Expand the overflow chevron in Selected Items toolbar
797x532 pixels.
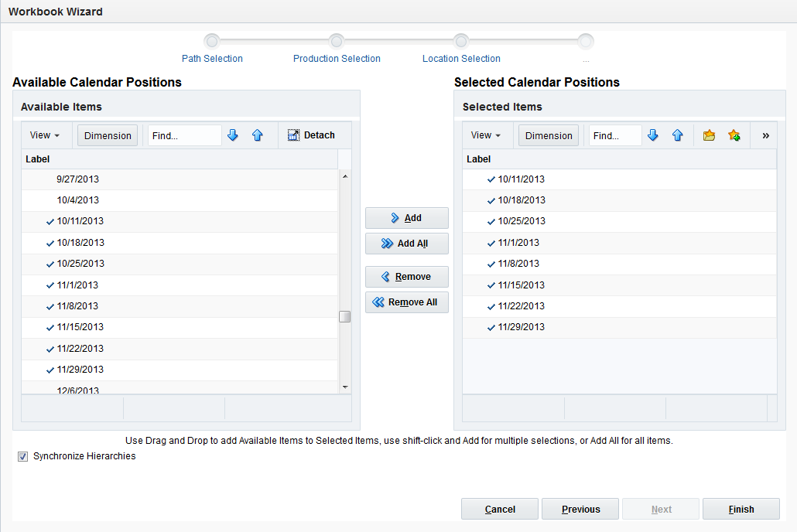point(765,135)
